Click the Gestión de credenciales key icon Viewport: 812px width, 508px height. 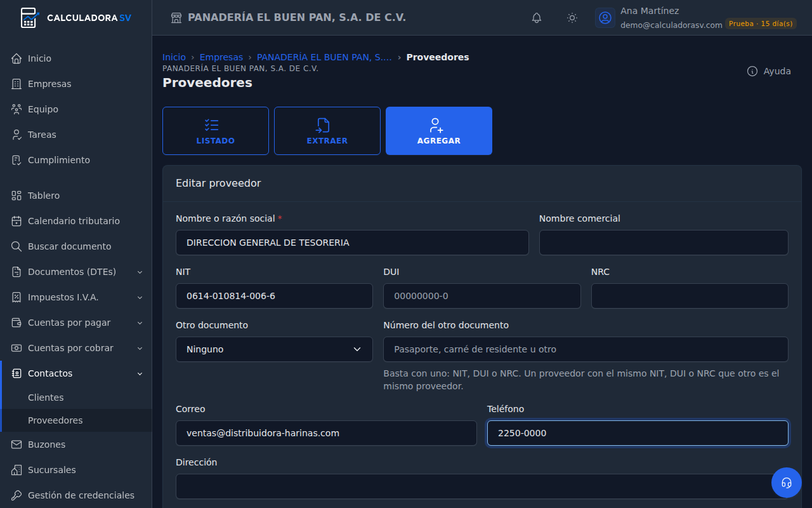[x=16, y=495]
